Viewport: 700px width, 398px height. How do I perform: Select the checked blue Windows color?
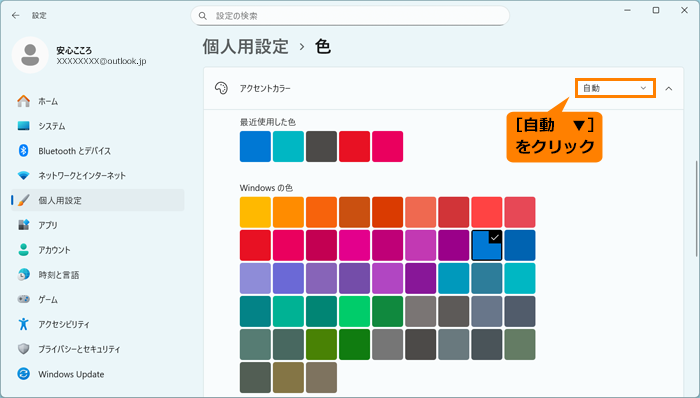[487, 245]
